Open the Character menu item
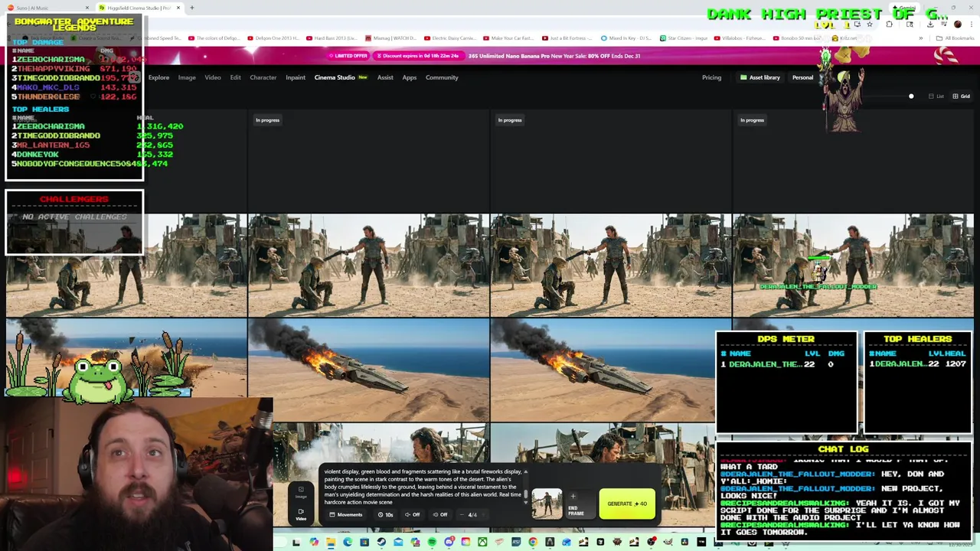980x551 pixels. coord(263,77)
